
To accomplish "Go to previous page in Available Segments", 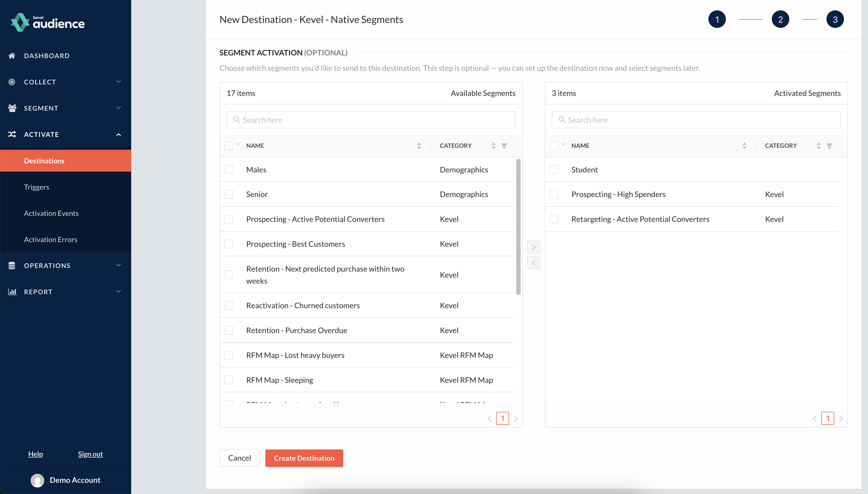I will tap(489, 418).
